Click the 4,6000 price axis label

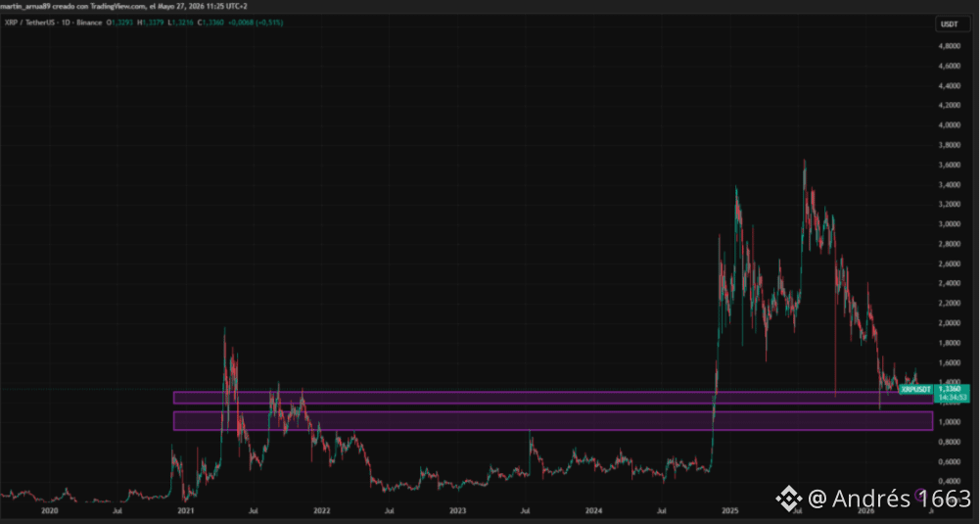[950, 66]
